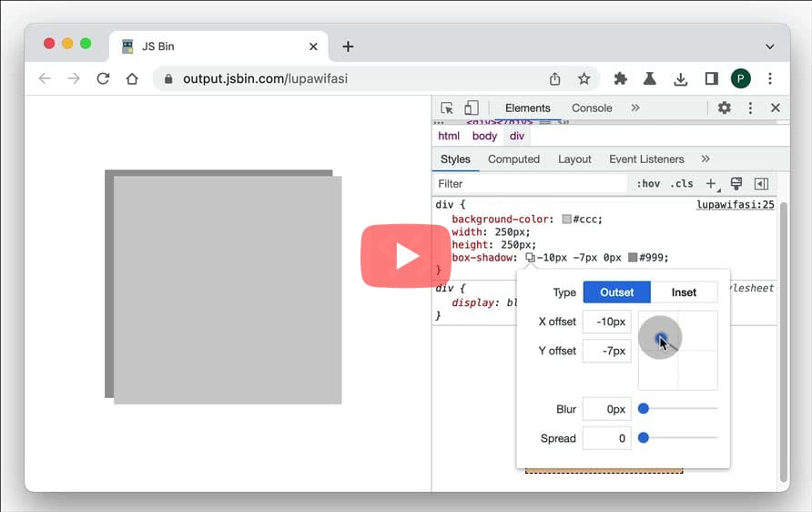Select body in breadcrumb

484,136
